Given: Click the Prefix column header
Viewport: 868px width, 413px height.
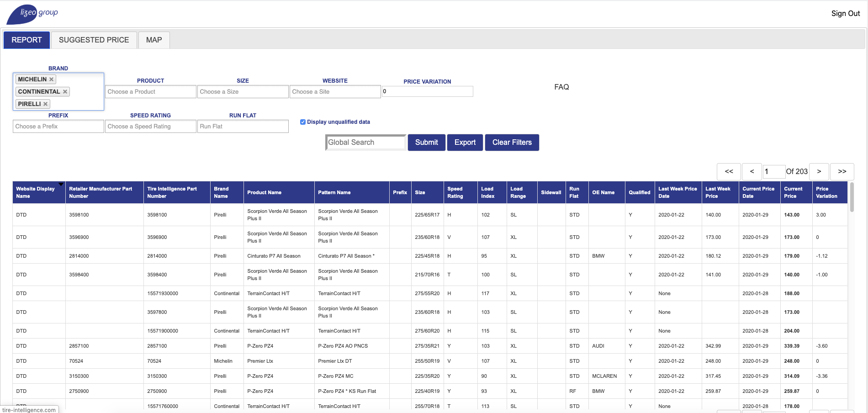Looking at the screenshot, I should 401,193.
